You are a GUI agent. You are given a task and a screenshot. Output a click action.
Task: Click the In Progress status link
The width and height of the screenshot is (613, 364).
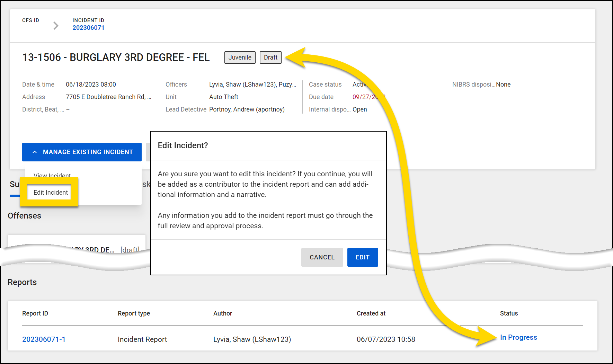pyautogui.click(x=518, y=337)
